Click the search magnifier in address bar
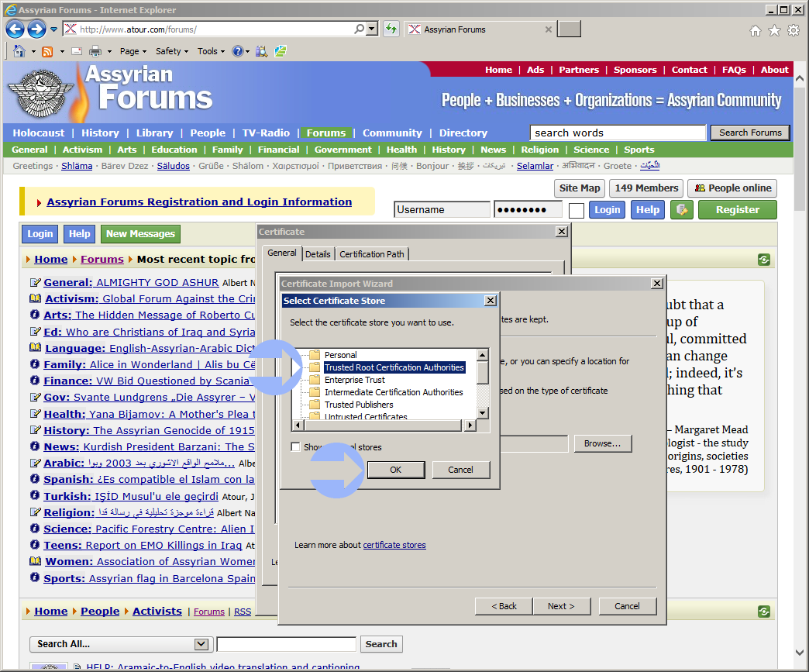The image size is (809, 672). coord(359,29)
